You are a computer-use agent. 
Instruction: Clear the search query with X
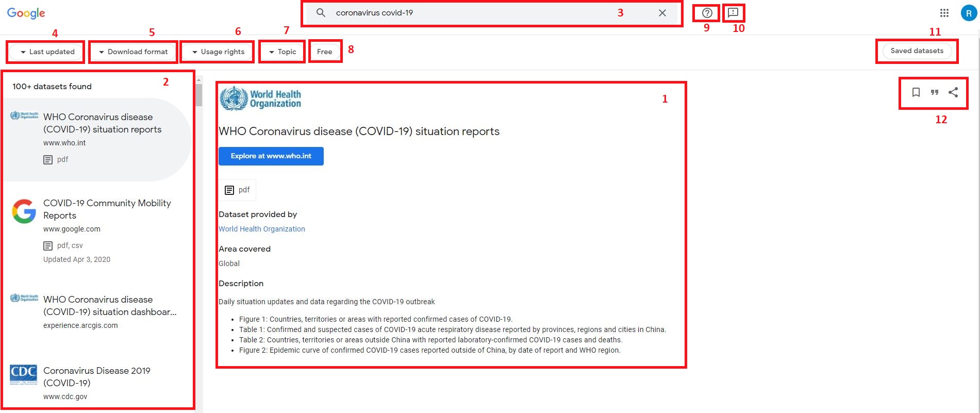662,13
